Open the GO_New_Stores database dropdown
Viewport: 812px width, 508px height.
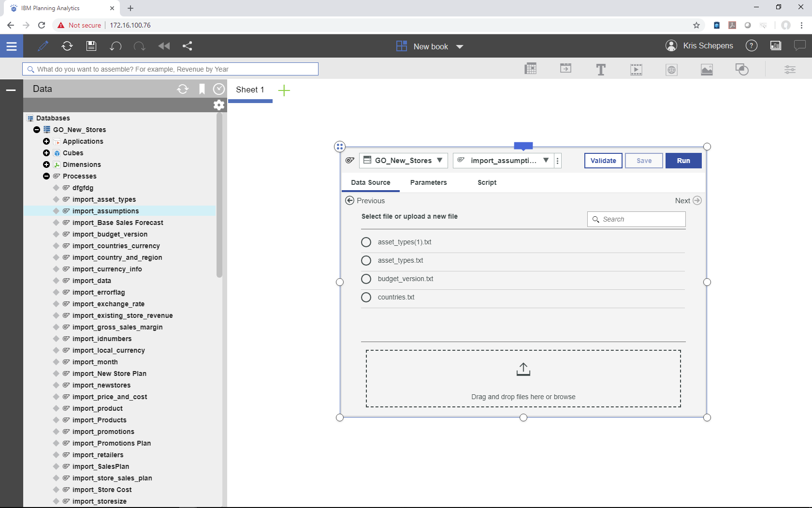[x=403, y=161]
